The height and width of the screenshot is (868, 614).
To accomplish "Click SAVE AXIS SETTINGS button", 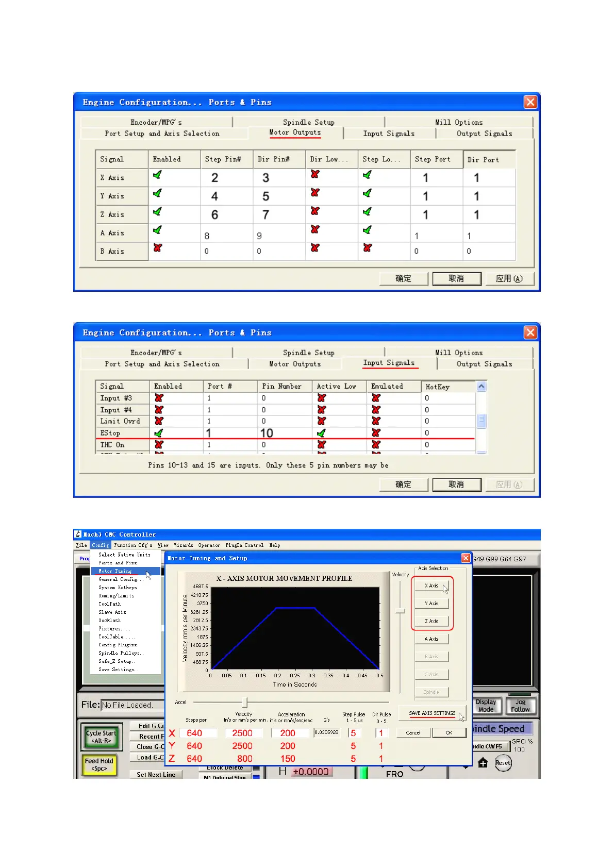I will tap(432, 713).
